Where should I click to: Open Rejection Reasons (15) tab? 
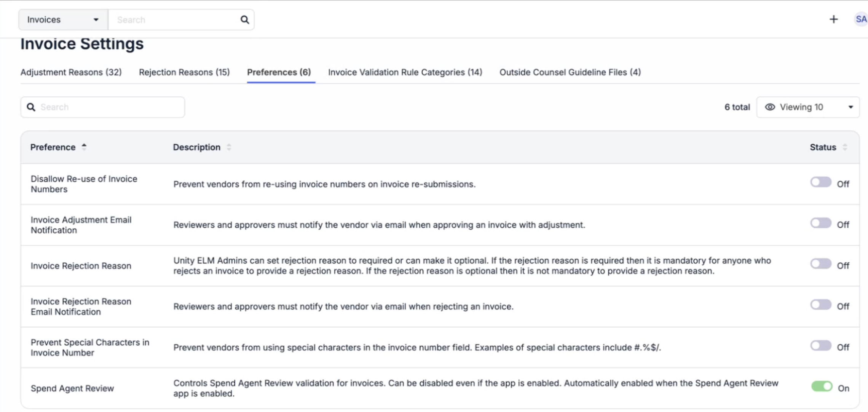(x=184, y=72)
